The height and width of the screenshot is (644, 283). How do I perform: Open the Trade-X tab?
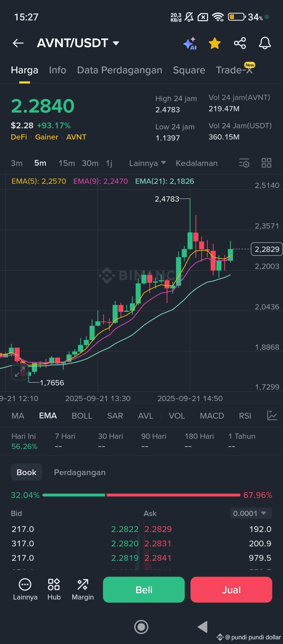pyautogui.click(x=234, y=70)
